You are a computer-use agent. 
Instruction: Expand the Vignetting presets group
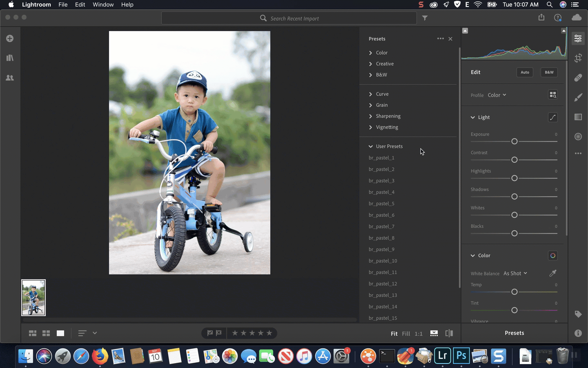point(387,127)
